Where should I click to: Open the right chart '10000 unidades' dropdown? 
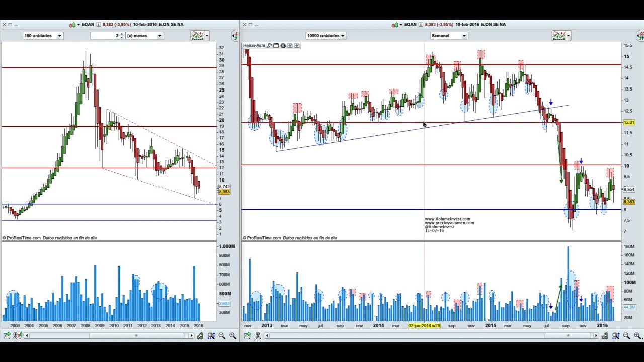point(326,36)
